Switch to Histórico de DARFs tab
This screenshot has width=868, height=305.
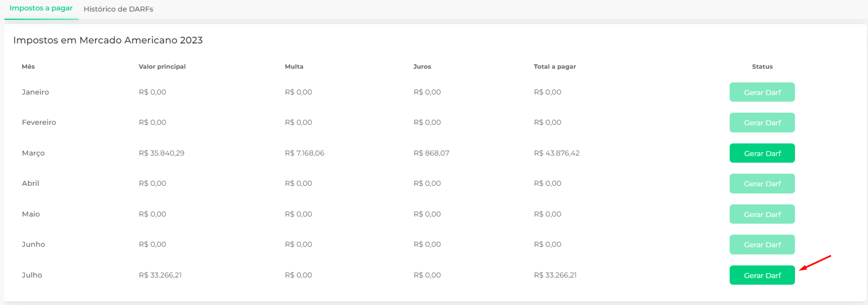(x=118, y=9)
